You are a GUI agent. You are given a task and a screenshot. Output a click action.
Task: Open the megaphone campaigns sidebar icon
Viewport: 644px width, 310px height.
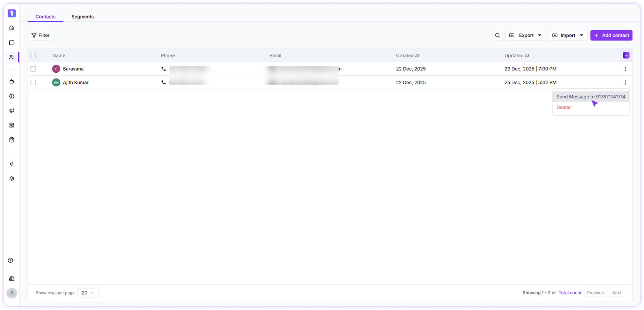pos(12,111)
